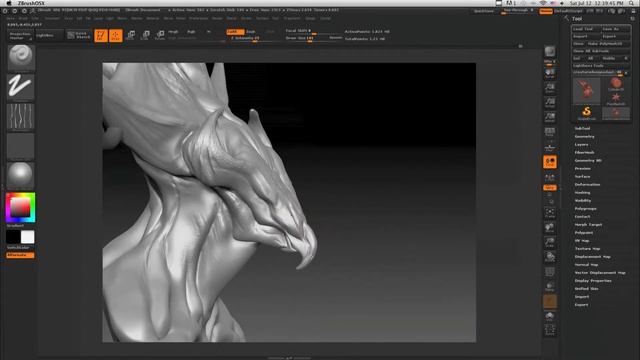The width and height of the screenshot is (640, 360).
Task: Click the Zoom canvas navigation icon
Action: point(550,88)
